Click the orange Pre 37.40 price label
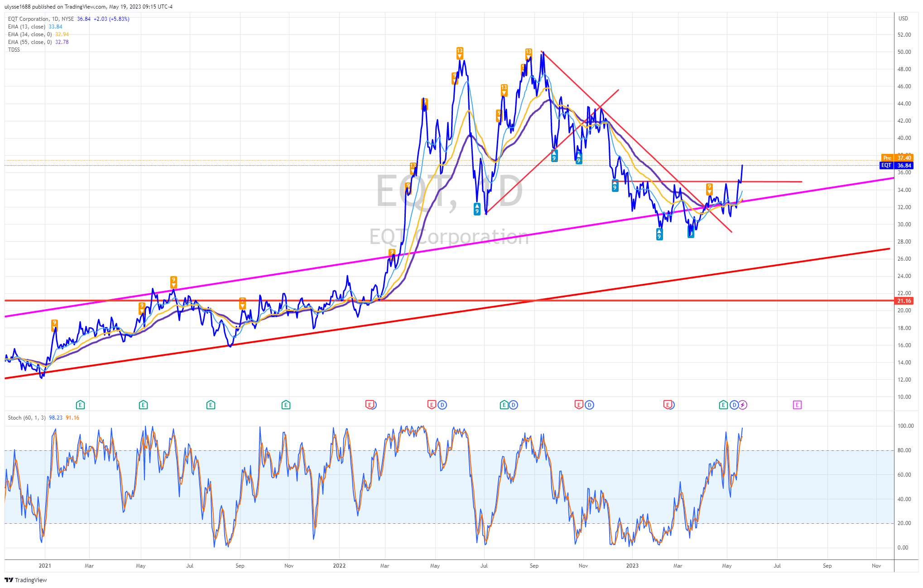This screenshot has width=923, height=588. pyautogui.click(x=897, y=158)
